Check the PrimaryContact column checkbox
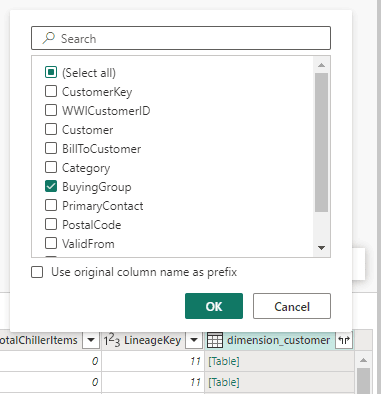Viewport: 381px width, 394px height. tap(51, 205)
